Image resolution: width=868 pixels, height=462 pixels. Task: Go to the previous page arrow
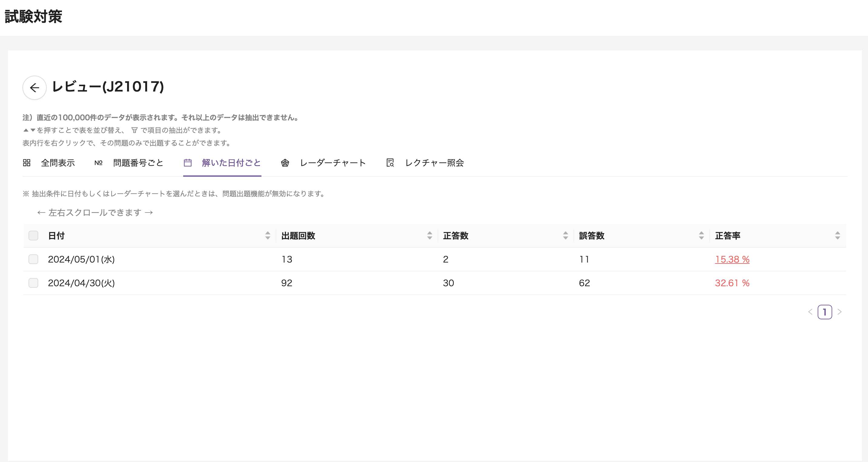[810, 312]
